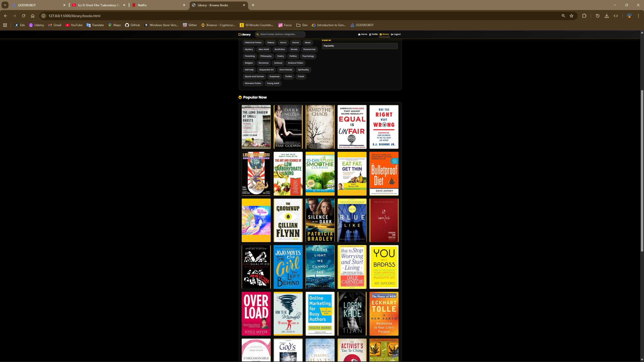Select the Home icon in the navigation bar
Viewport: 644px width, 362px height.
(x=359, y=34)
